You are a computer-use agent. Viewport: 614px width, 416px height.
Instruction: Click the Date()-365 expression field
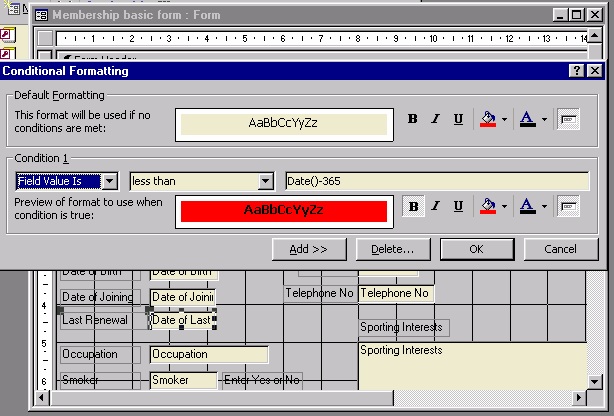tap(436, 181)
